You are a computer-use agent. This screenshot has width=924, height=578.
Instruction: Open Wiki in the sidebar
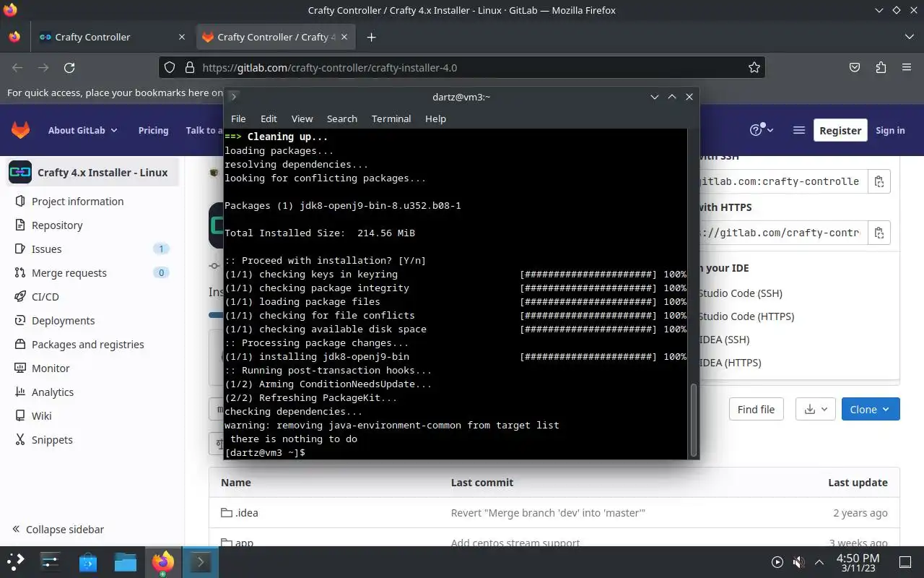coord(92,416)
